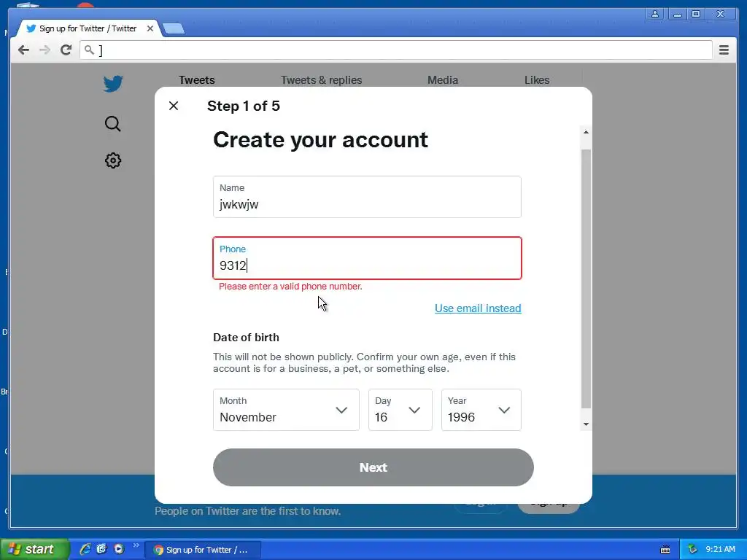Expand the Year dropdown
The image size is (747, 560).
[x=481, y=410]
